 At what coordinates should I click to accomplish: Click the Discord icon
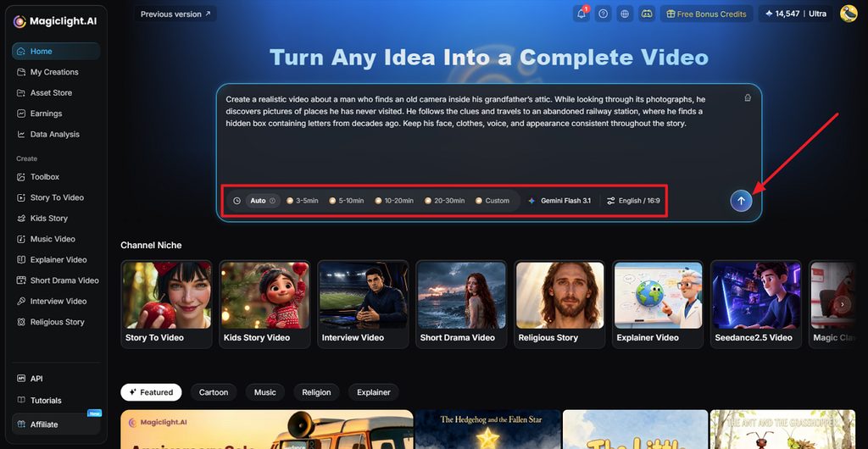coord(647,14)
